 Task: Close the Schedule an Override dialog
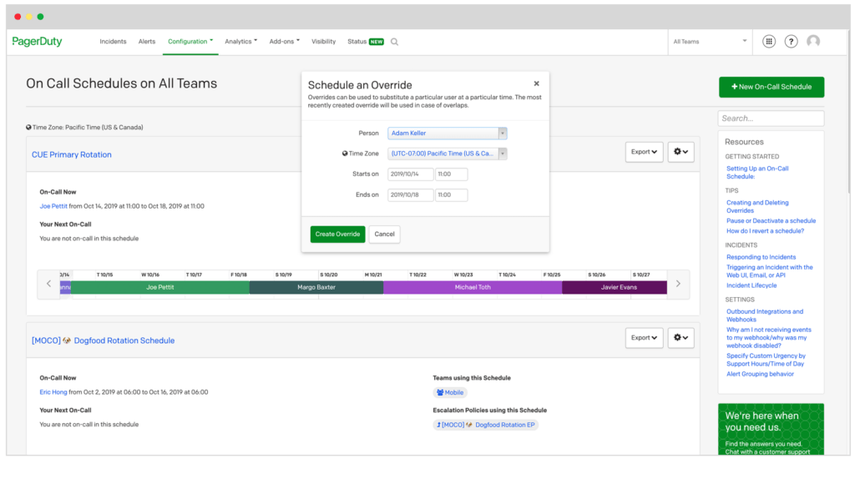[x=537, y=83]
